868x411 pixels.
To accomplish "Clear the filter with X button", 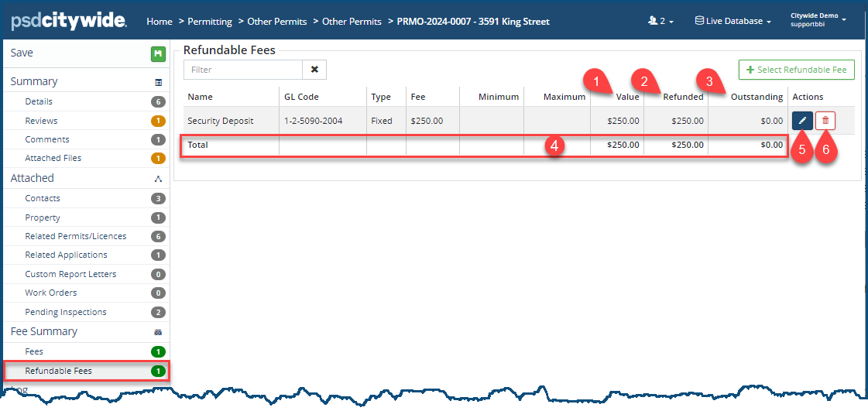I will (314, 70).
